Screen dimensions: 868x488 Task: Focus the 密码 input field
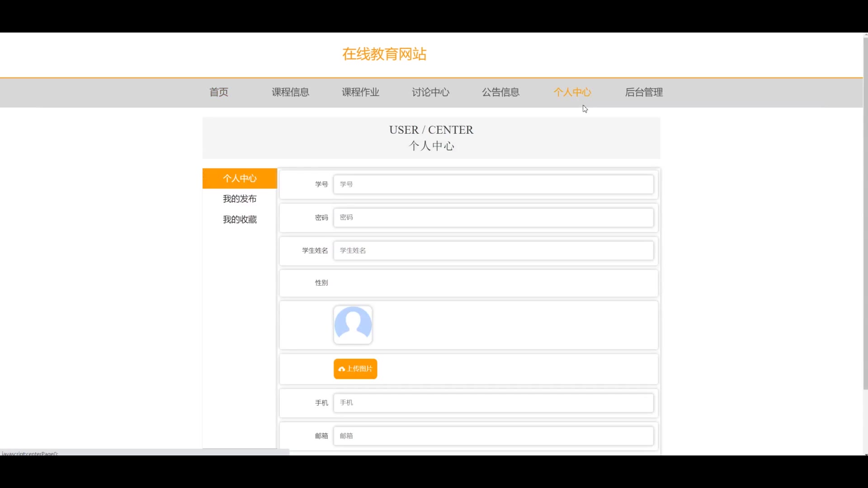click(493, 217)
